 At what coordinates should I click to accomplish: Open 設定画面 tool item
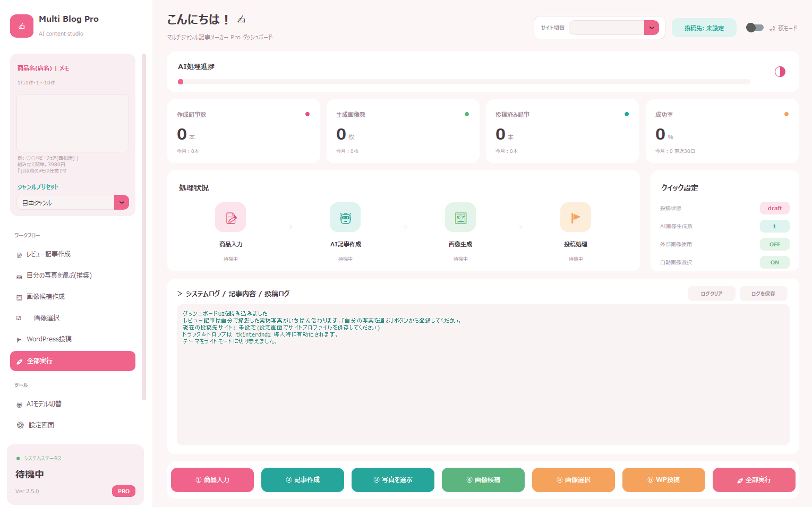tap(73, 425)
